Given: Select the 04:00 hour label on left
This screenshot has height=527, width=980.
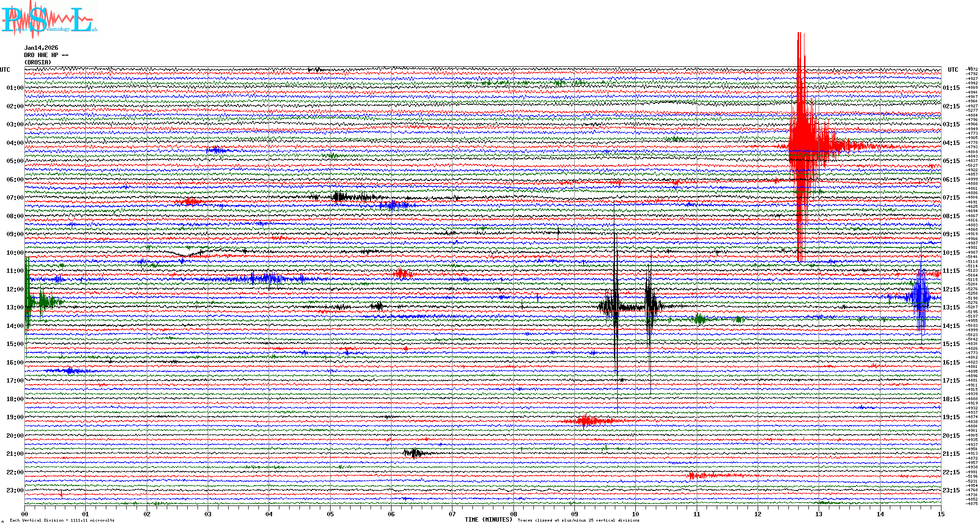Looking at the screenshot, I should point(15,143).
